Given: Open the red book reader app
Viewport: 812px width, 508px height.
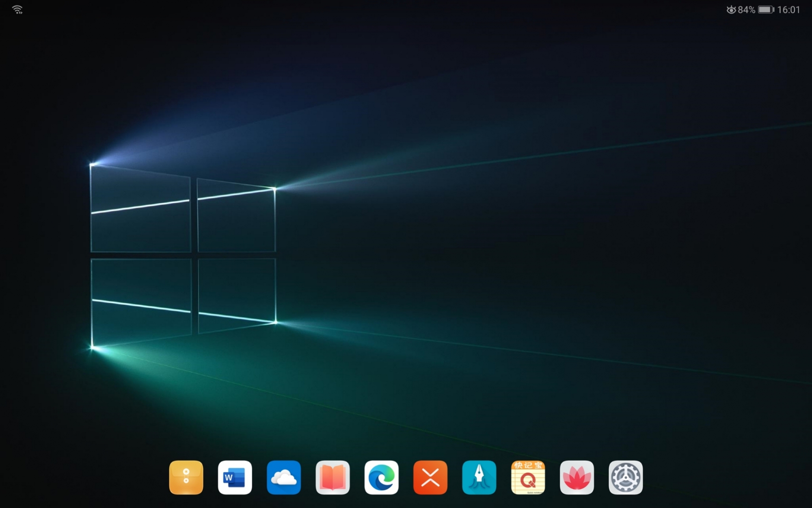Looking at the screenshot, I should pyautogui.click(x=333, y=478).
